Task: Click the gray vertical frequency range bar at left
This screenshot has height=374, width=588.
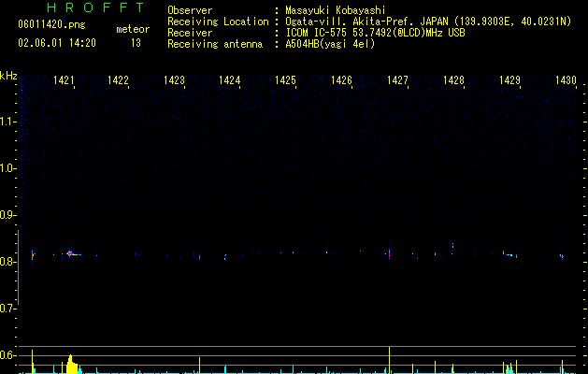Action: [x=18, y=266]
